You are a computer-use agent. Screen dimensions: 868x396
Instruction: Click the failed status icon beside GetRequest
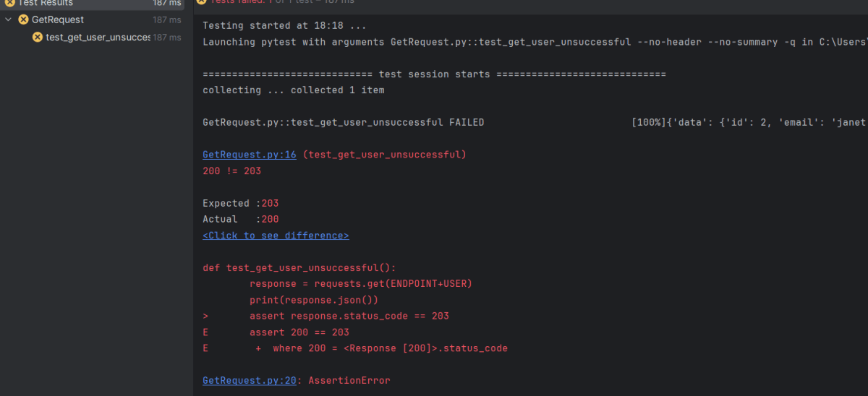pyautogui.click(x=23, y=20)
